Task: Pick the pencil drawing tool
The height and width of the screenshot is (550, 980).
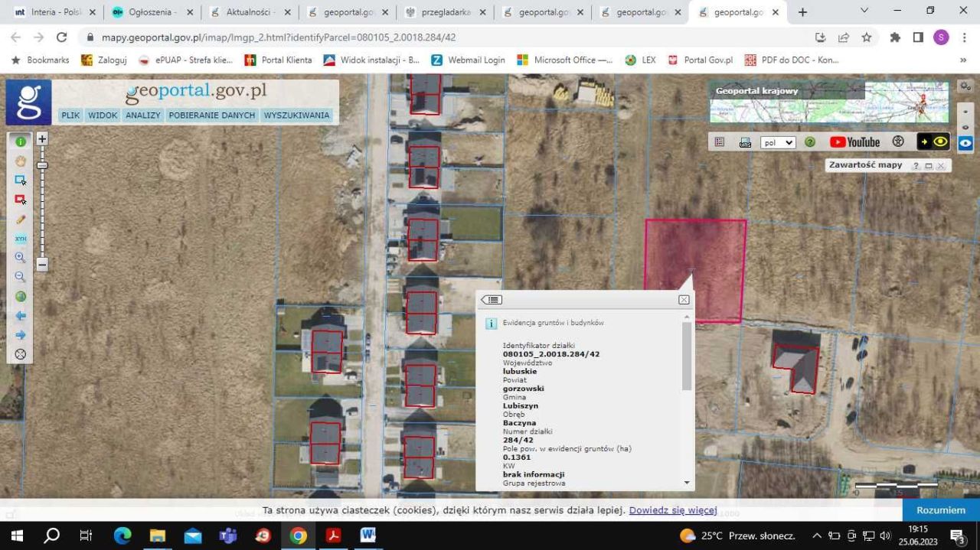Action: tap(21, 219)
